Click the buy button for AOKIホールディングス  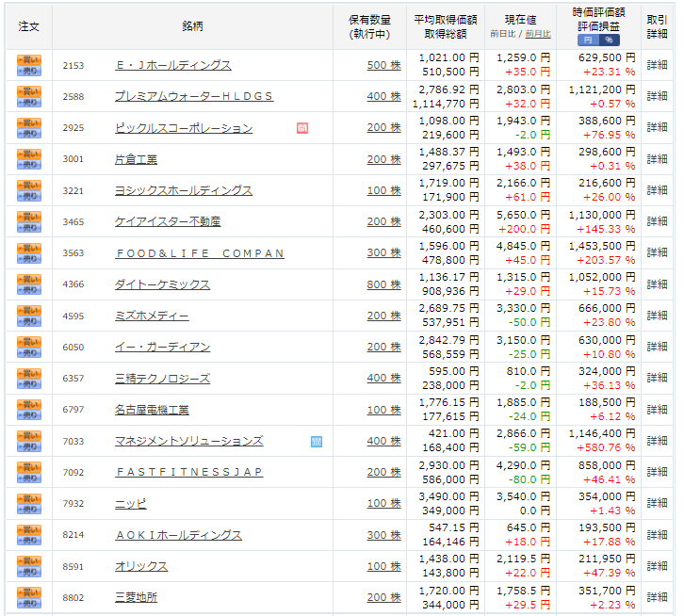pos(29,530)
